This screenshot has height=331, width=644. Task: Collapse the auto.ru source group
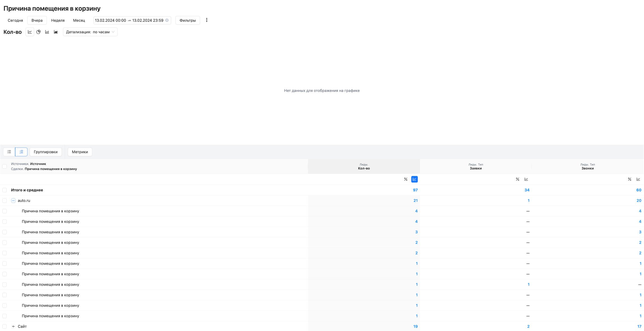(13, 201)
